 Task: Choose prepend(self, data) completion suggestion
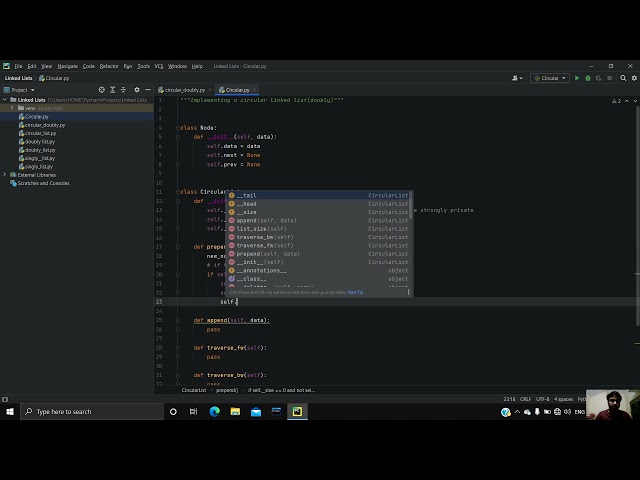[x=319, y=254]
